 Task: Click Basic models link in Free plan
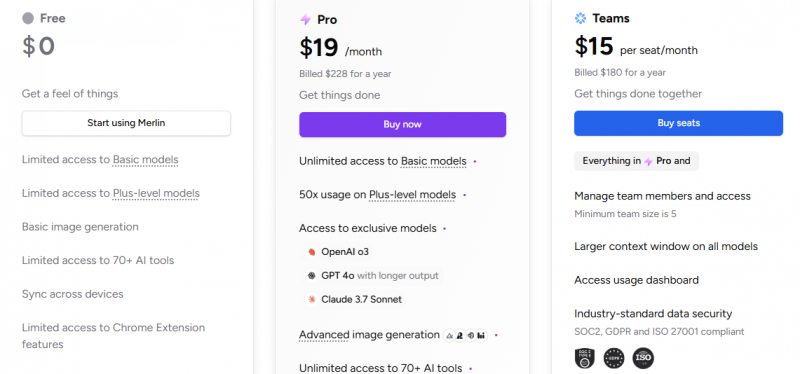tap(145, 160)
